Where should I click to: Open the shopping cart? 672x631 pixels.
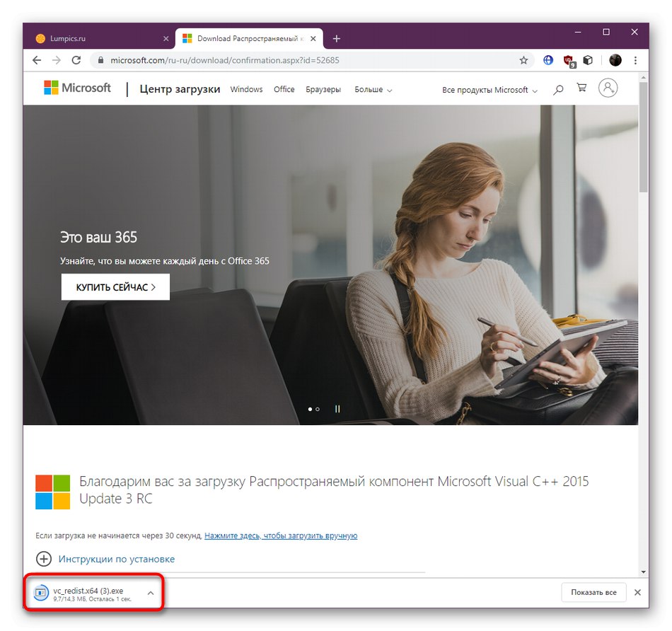[581, 88]
